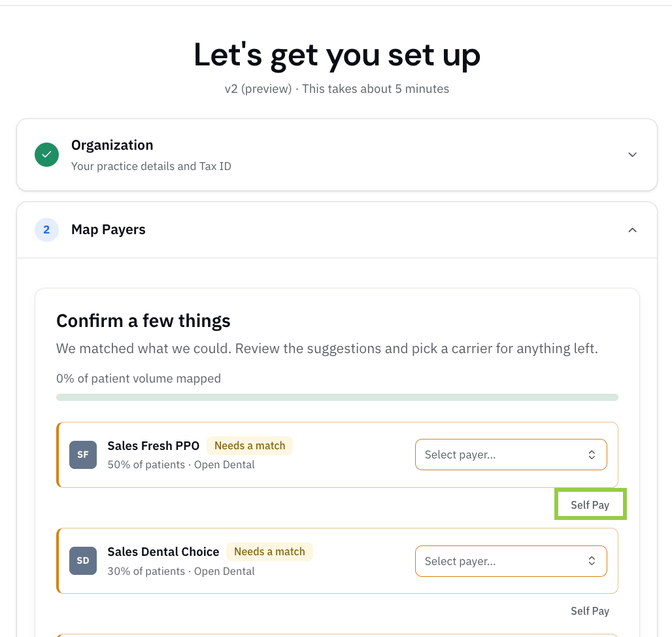Click the patient volume mapped progress bar
This screenshot has width=672, height=637.
[337, 398]
